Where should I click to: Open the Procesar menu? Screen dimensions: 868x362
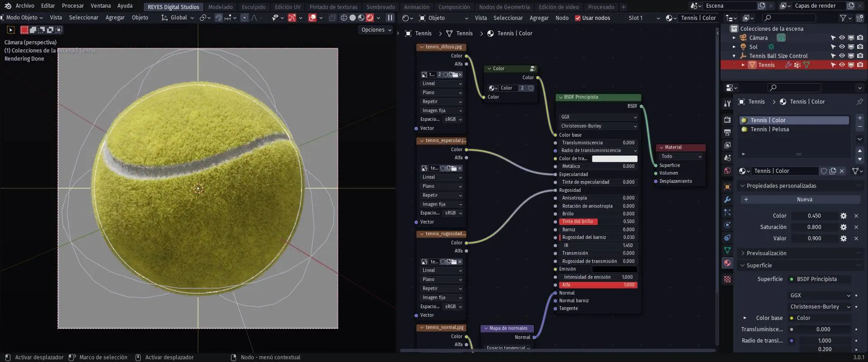[73, 6]
